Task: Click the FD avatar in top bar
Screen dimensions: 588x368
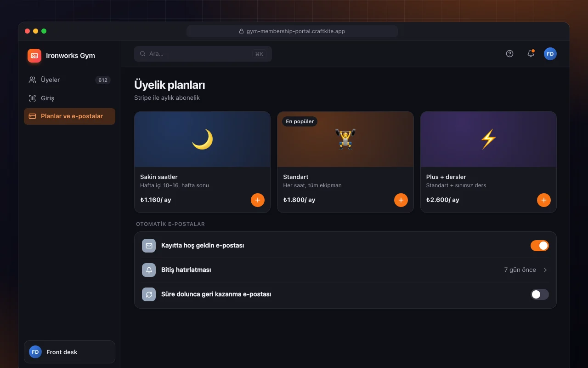Action: pyautogui.click(x=550, y=54)
